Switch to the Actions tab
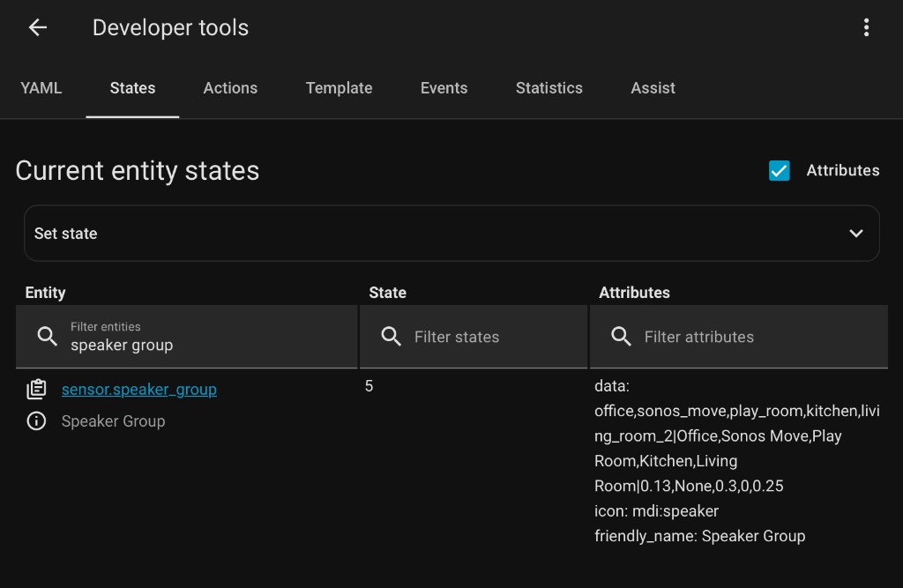Screen dimensions: 903x588 pos(230,88)
